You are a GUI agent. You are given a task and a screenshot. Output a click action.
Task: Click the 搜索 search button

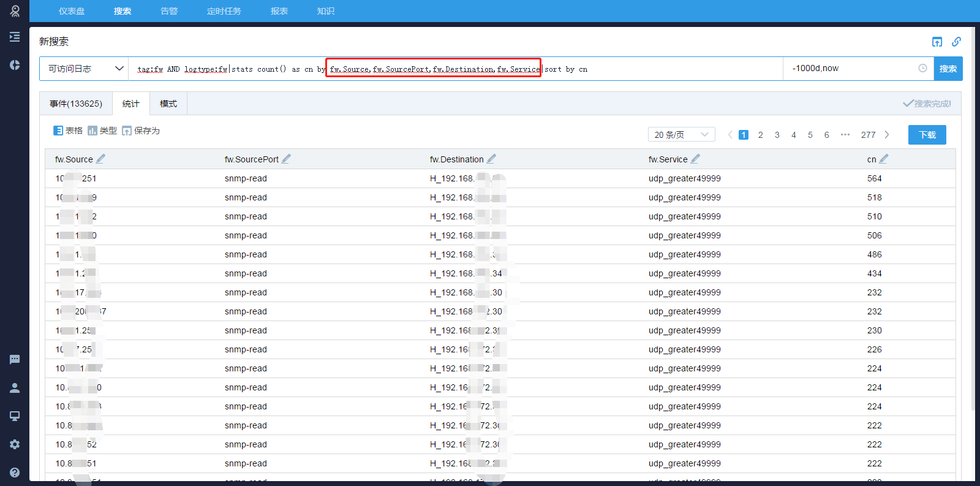tap(948, 69)
